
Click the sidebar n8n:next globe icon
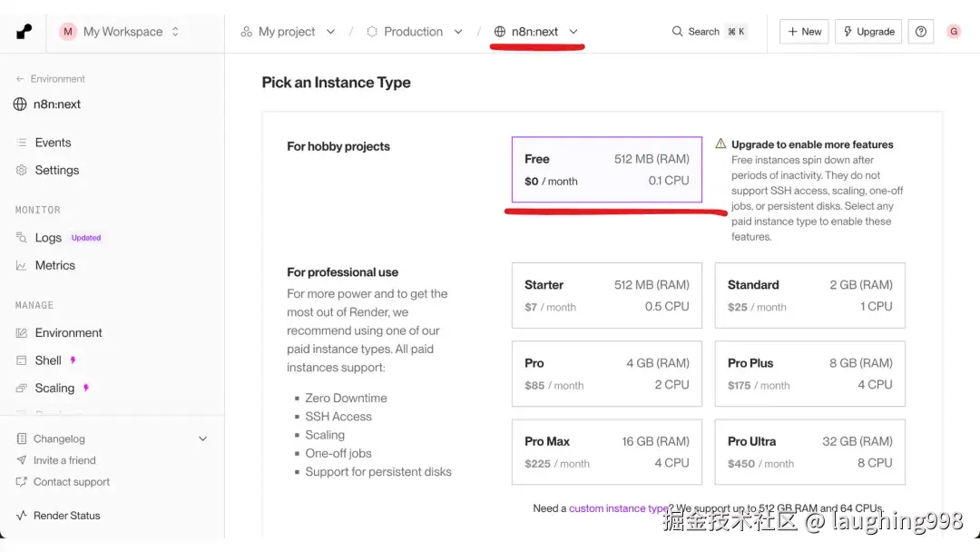[20, 103]
